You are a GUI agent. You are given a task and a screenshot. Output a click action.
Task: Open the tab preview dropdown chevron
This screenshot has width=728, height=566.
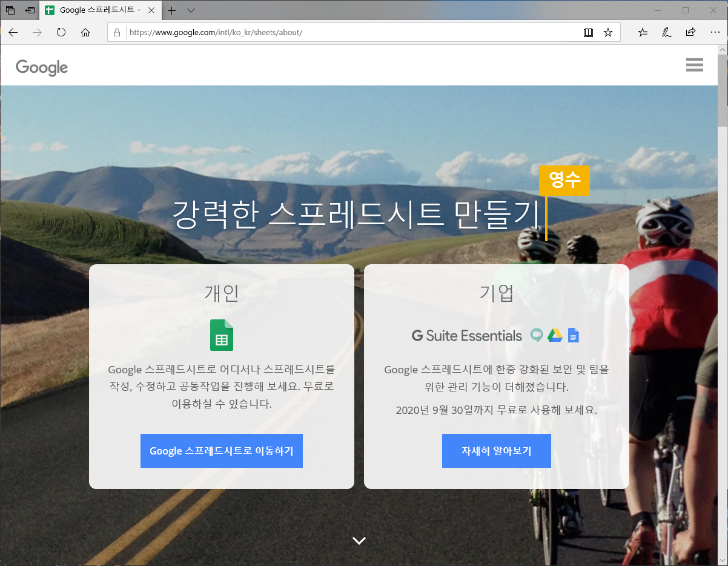click(x=191, y=10)
